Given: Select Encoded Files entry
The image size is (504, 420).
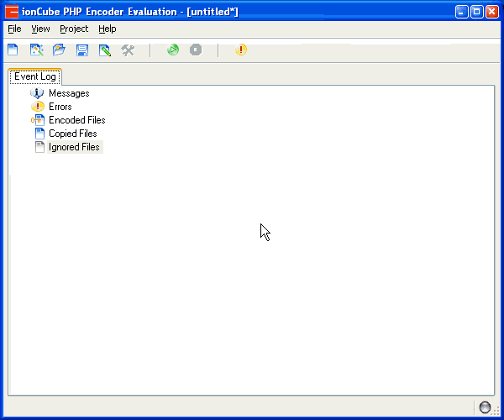Looking at the screenshot, I should click(x=77, y=120).
